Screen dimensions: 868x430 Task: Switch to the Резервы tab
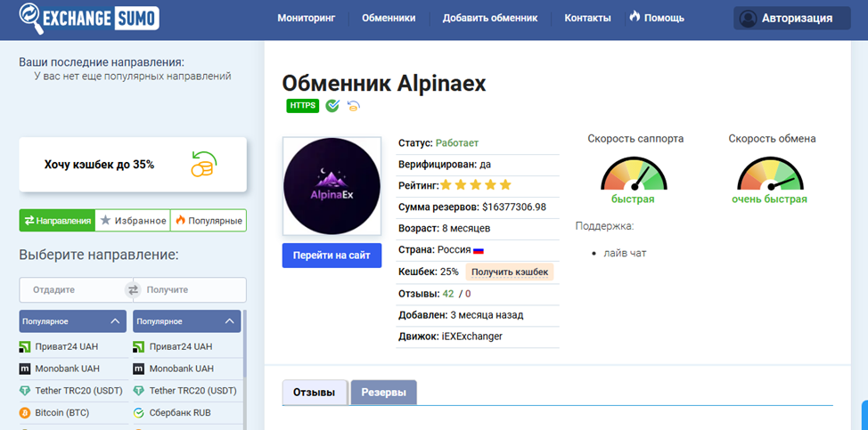(383, 393)
